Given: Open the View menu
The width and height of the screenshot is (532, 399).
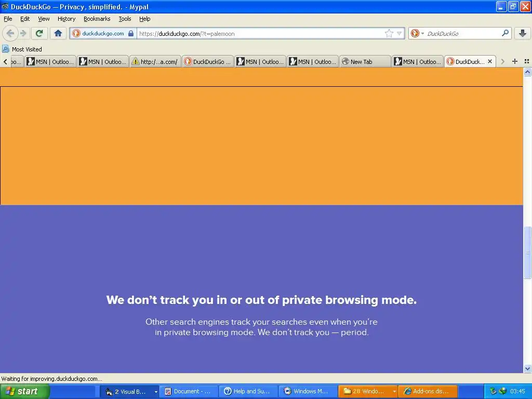Looking at the screenshot, I should [44, 19].
